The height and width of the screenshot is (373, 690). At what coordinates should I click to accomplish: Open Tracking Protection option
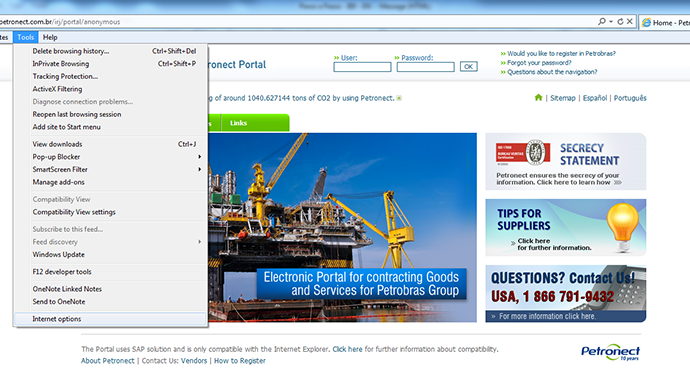pos(111,77)
